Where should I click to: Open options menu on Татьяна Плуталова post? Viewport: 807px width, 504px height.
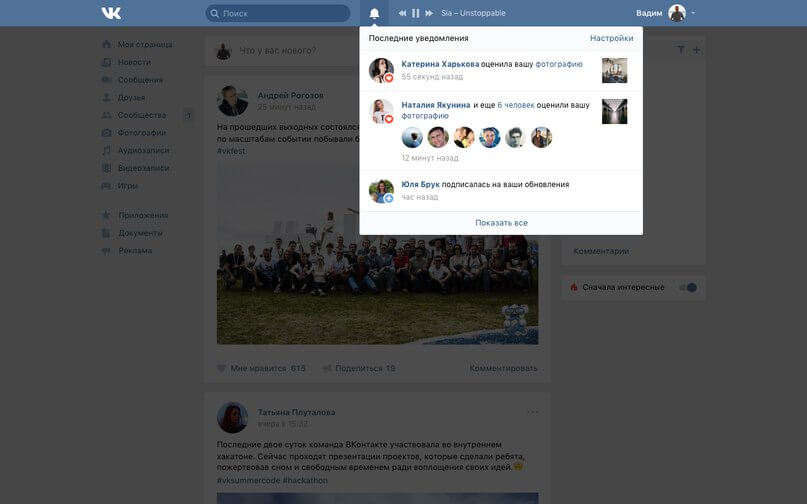(x=532, y=412)
